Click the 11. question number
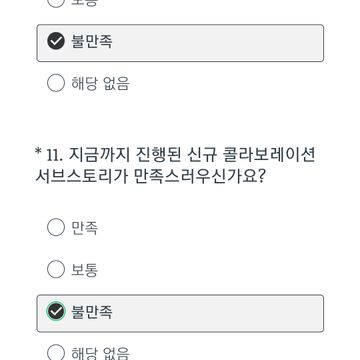Image resolution: width=360 pixels, height=360 pixels. point(55,156)
